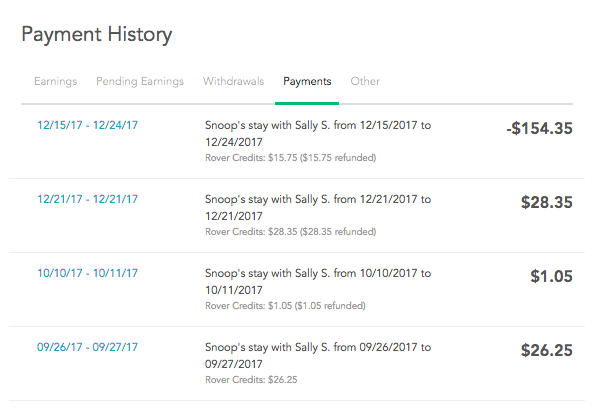Click the Payment History heading
The image size is (594, 408).
97,35
